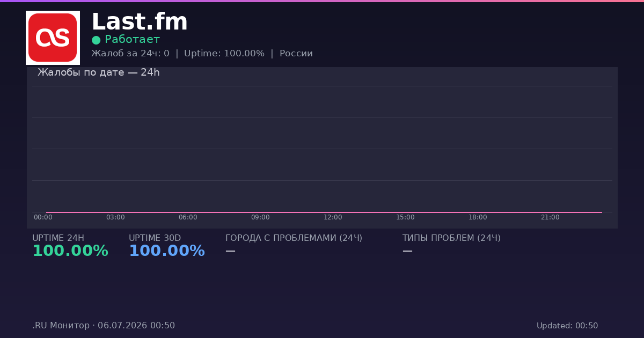Click the 'Uptime: 100.00%' header text
This screenshot has width=644, height=338.
[224, 54]
